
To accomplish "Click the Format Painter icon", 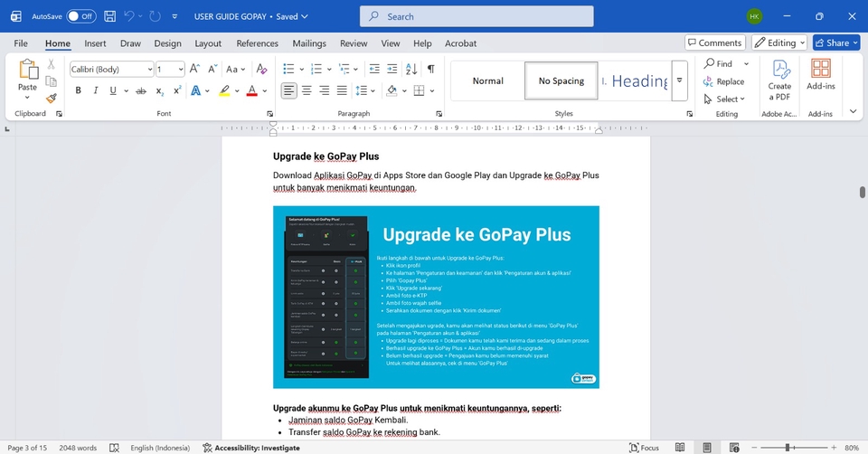I will (52, 99).
